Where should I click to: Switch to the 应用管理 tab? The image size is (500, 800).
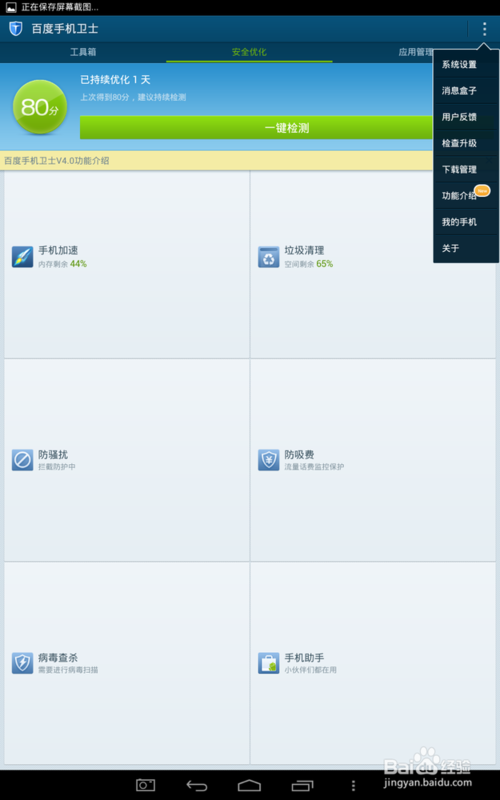point(415,52)
